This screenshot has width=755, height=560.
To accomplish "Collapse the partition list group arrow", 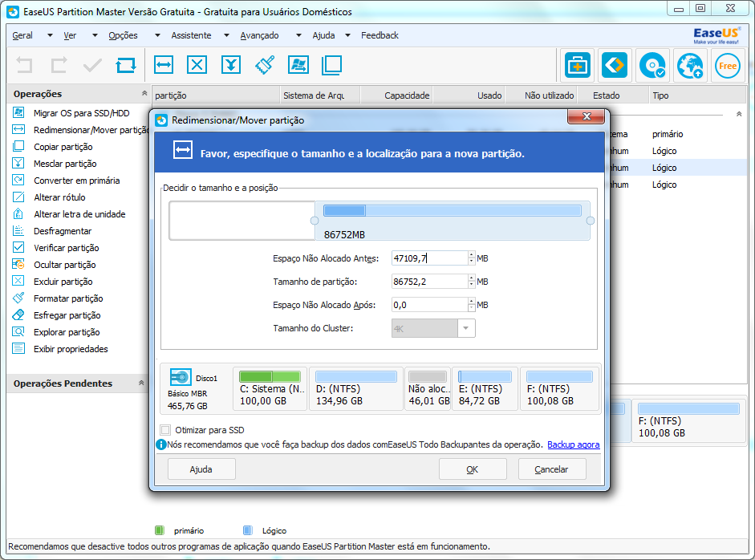I will pos(739,114).
